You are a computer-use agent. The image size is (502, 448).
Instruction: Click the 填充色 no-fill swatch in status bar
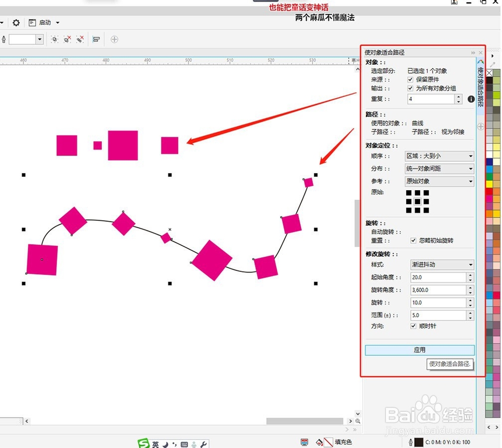[x=328, y=442]
